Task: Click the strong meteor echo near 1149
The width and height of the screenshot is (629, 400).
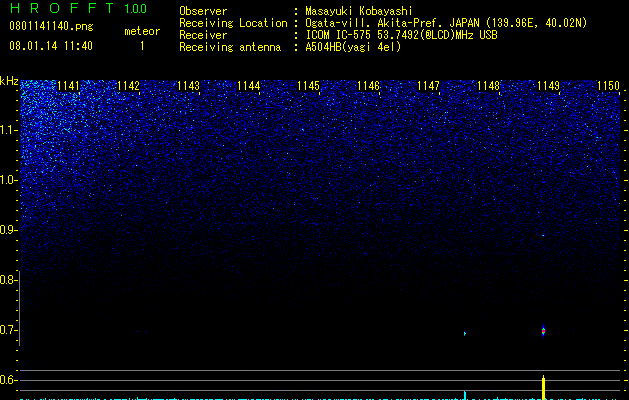Action: [x=544, y=331]
